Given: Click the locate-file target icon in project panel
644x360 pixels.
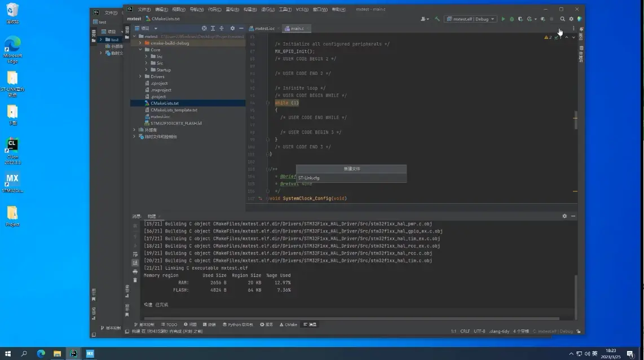Looking at the screenshot, I should click(204, 28).
